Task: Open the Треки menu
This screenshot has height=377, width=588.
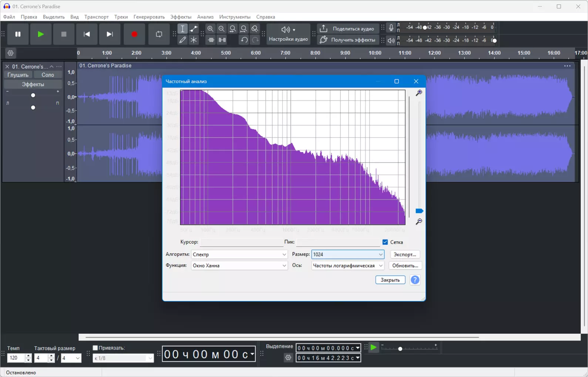Action: [121, 17]
